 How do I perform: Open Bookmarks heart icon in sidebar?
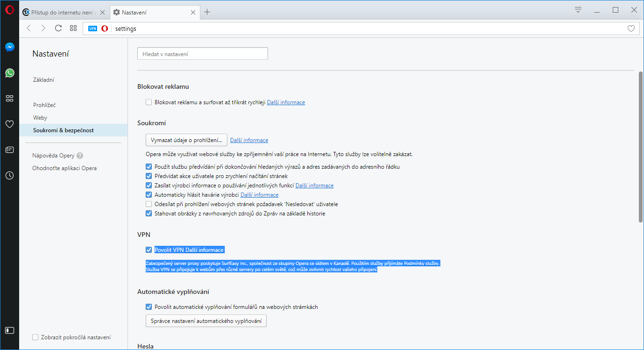(x=9, y=124)
